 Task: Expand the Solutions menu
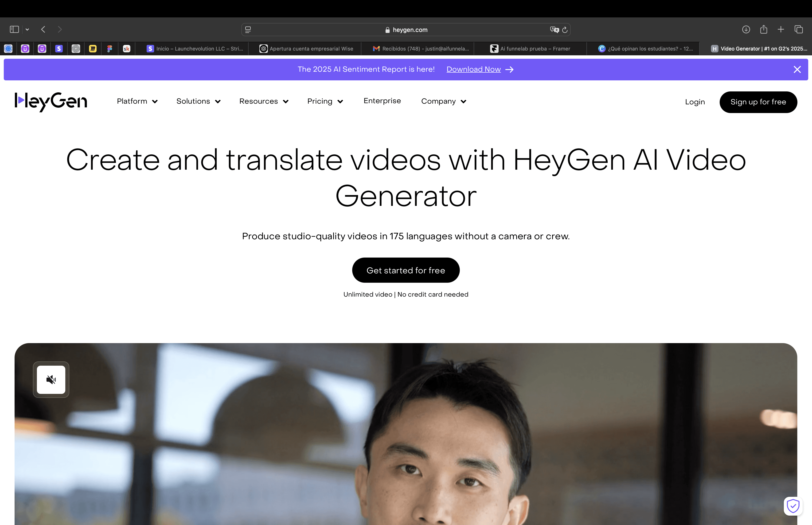tap(198, 101)
